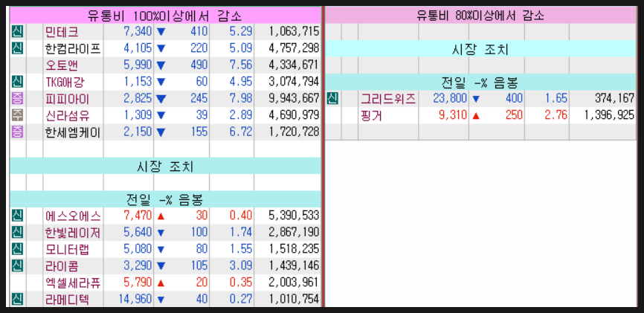Click the down arrow in 민테크 row

point(161,32)
